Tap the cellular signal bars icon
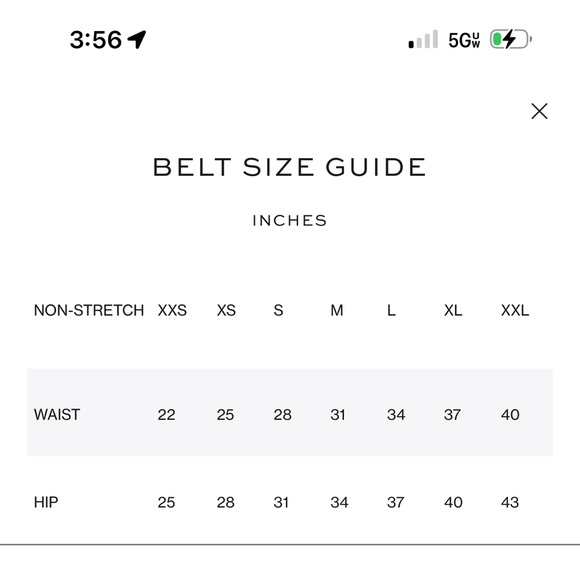Image resolution: width=580 pixels, height=580 pixels. tap(423, 39)
